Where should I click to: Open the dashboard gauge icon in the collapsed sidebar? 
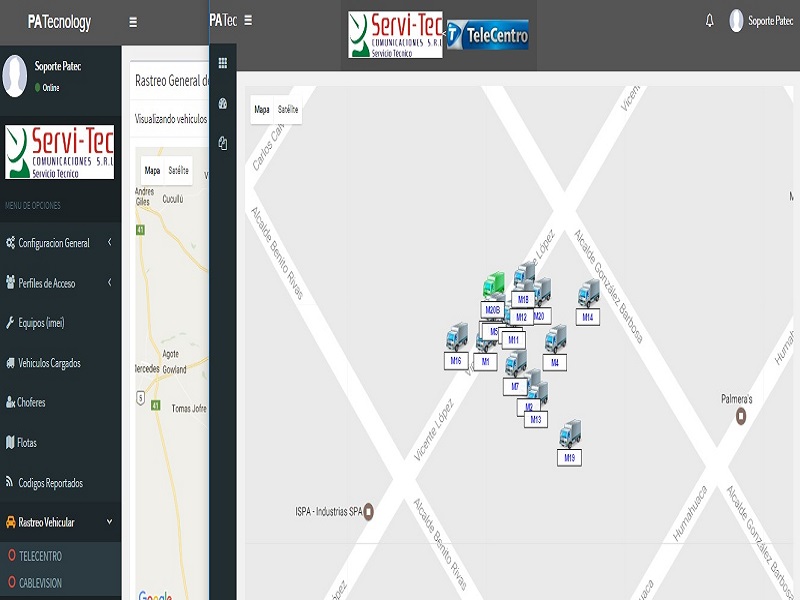tap(222, 103)
